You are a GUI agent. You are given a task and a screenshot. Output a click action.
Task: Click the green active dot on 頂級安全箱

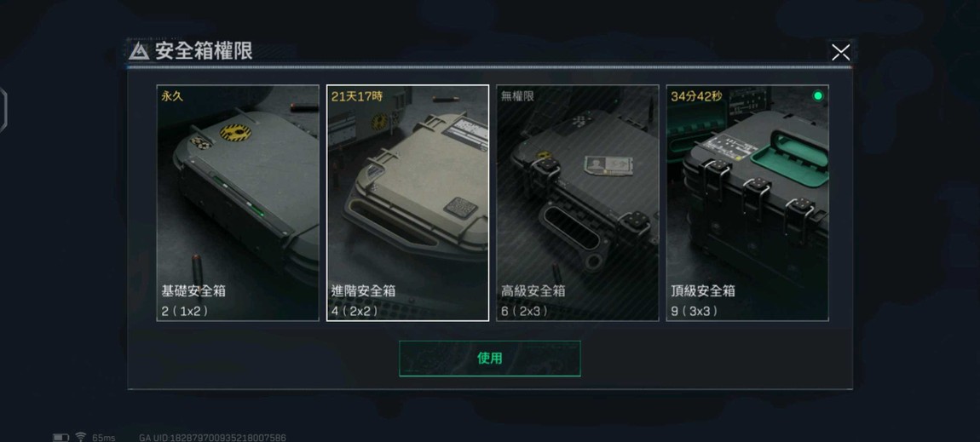tap(817, 95)
